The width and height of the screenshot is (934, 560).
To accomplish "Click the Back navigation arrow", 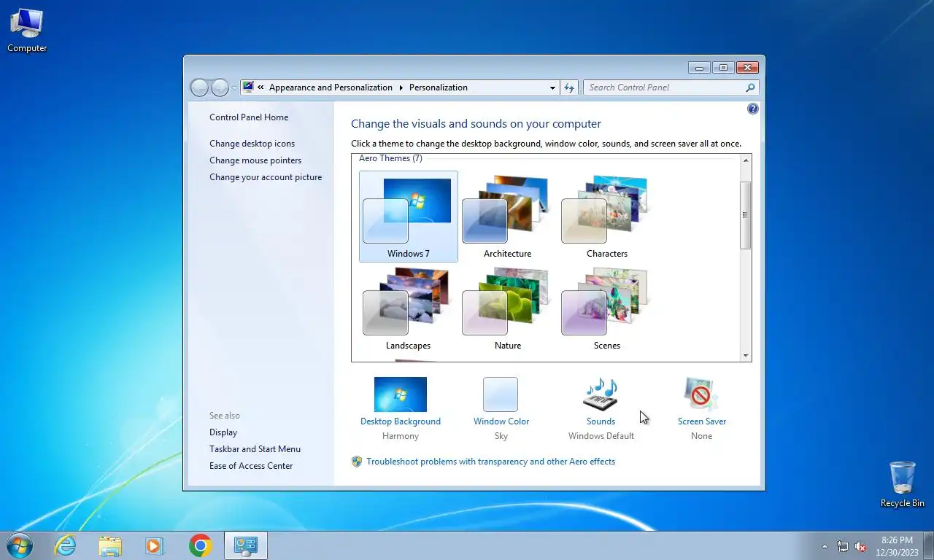I will coord(199,87).
